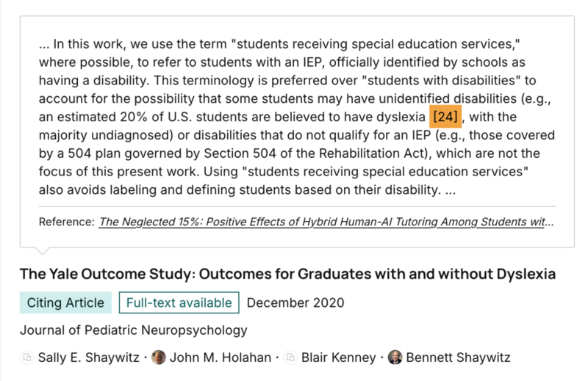
Task: Click the excerpt box pointer triangle
Action: 42,250
